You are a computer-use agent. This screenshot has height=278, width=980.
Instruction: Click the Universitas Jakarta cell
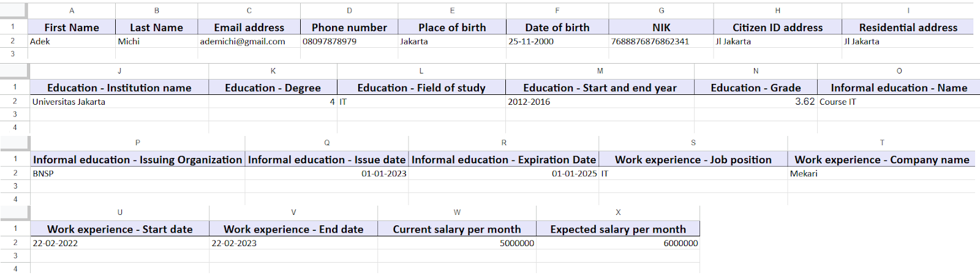(x=119, y=102)
